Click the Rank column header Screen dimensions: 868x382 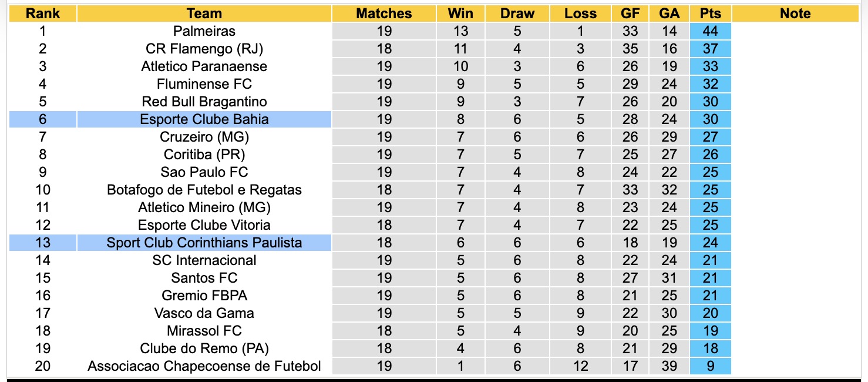(43, 14)
